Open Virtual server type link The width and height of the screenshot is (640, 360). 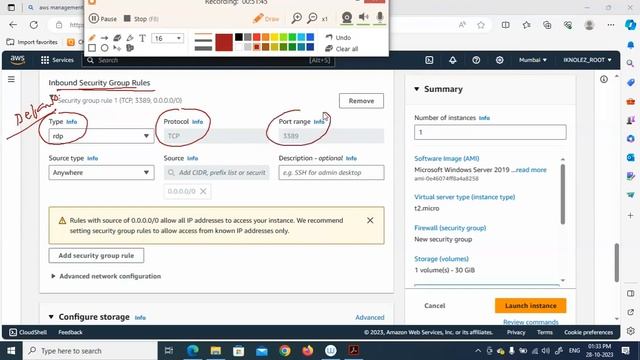(464, 197)
